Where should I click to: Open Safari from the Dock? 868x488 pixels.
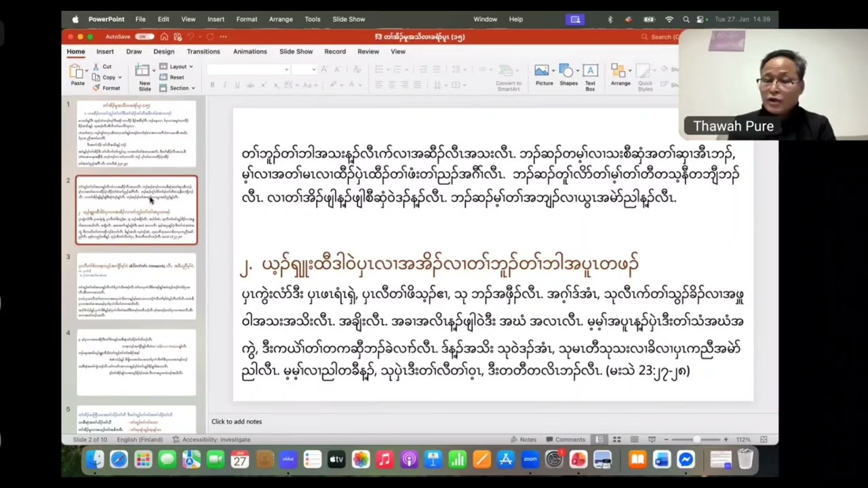119,460
